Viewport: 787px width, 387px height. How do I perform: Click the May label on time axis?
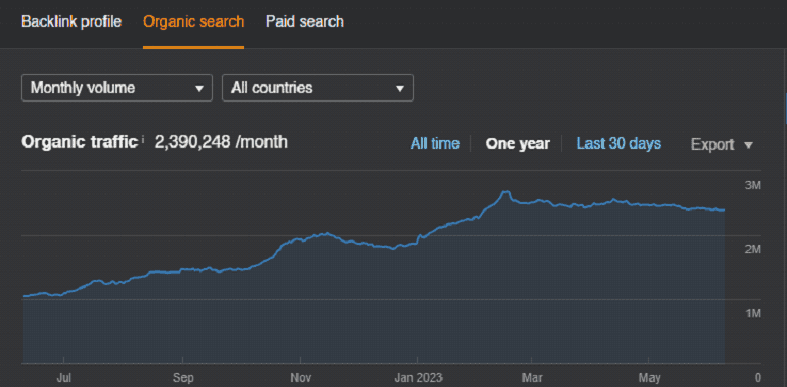648,378
